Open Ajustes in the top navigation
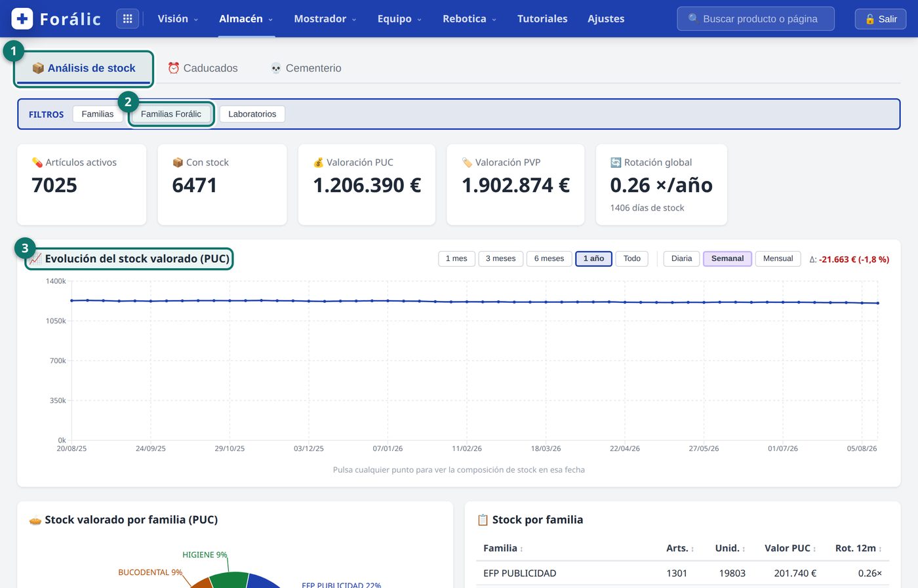This screenshot has height=588, width=918. click(606, 19)
